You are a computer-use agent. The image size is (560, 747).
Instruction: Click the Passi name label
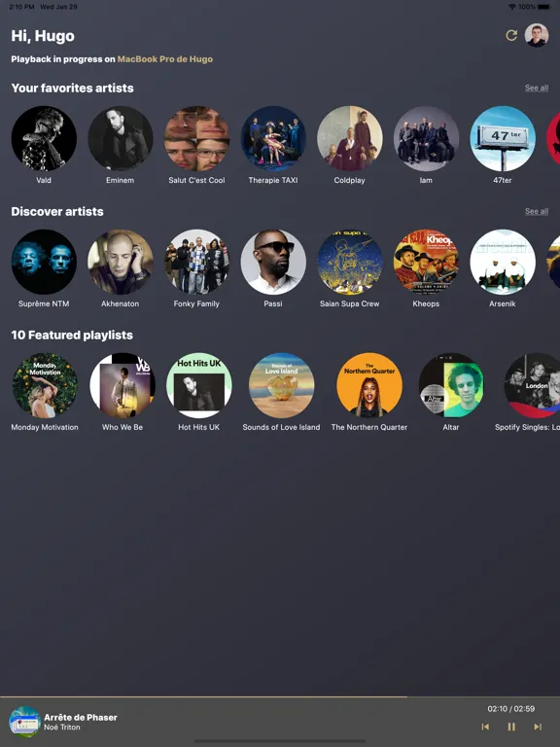coord(273,303)
